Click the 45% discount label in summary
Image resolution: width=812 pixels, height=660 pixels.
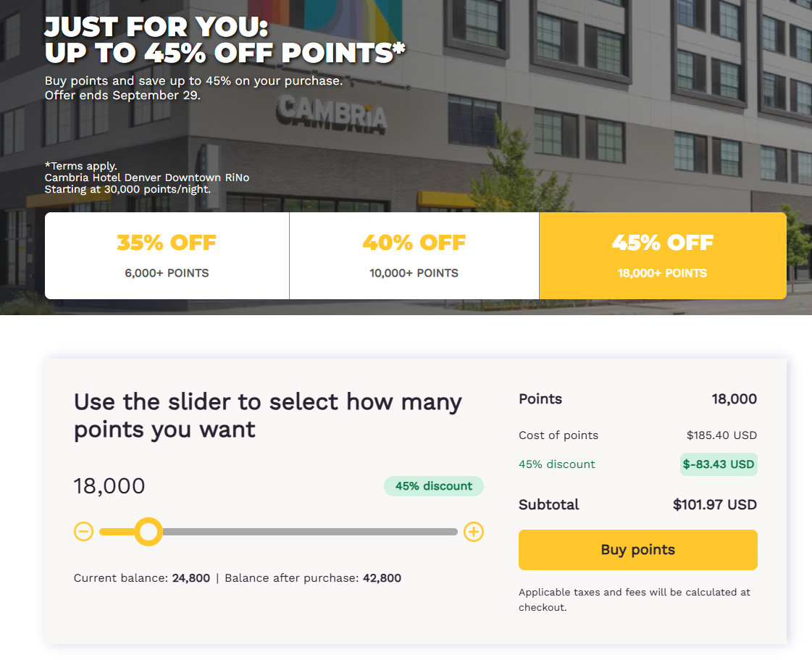coord(557,464)
